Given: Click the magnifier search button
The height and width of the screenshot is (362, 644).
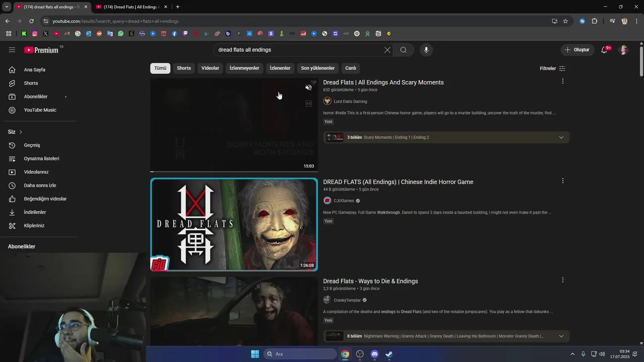Looking at the screenshot, I should [x=404, y=50].
